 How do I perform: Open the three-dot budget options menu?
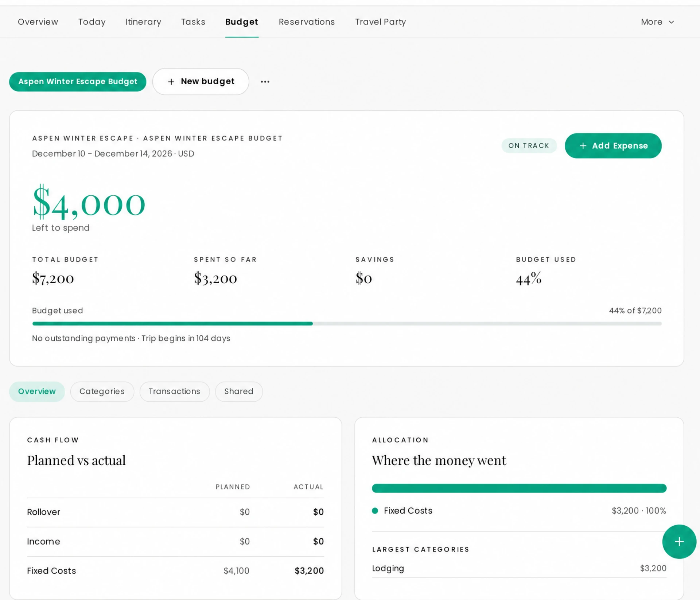[x=265, y=82]
